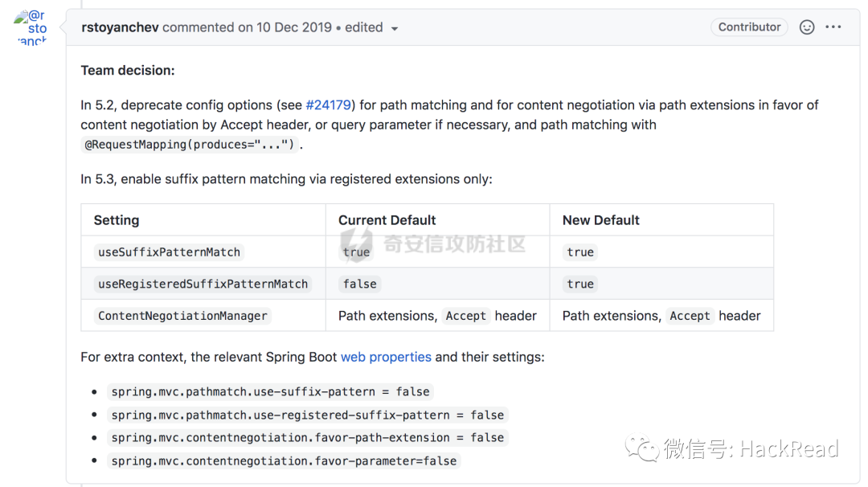This screenshot has width=868, height=487.
Task: Click the spring.mvc.pathmatch.use-suffix-pattern code line
Action: [271, 392]
